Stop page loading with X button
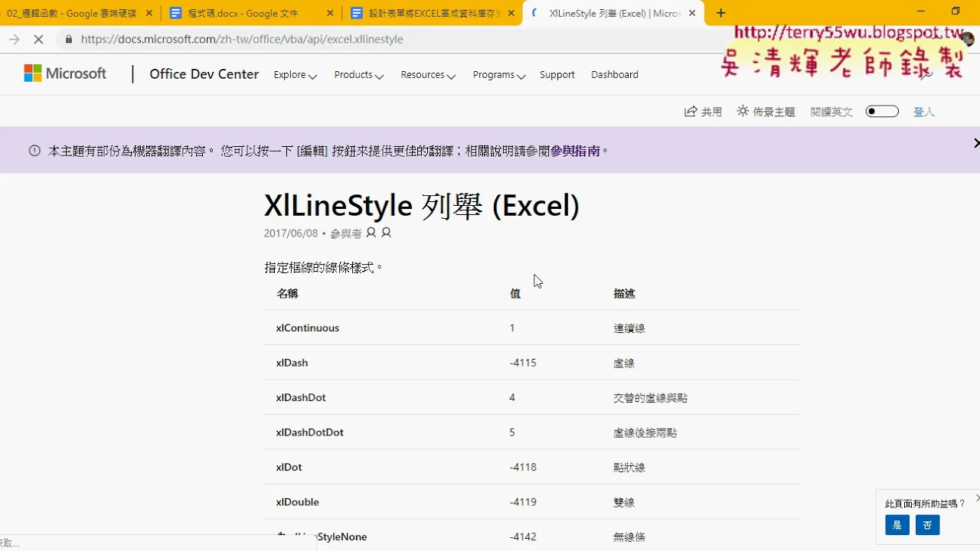980x551 pixels. (40, 39)
